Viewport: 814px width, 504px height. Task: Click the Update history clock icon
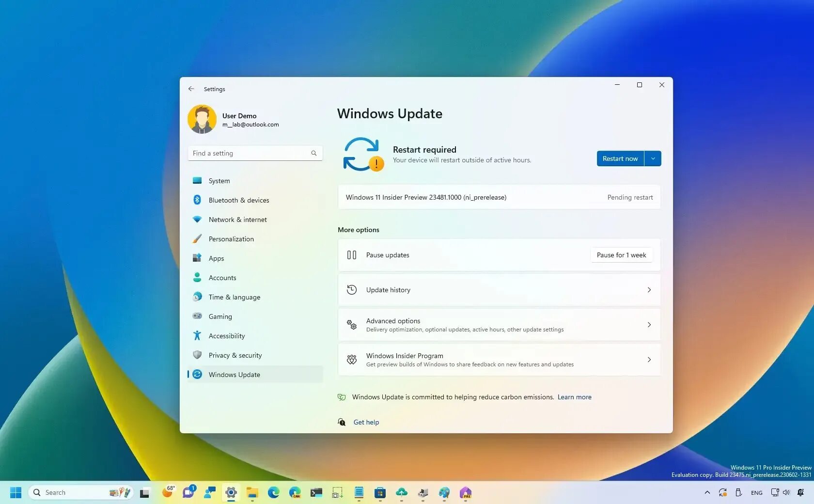coord(352,290)
